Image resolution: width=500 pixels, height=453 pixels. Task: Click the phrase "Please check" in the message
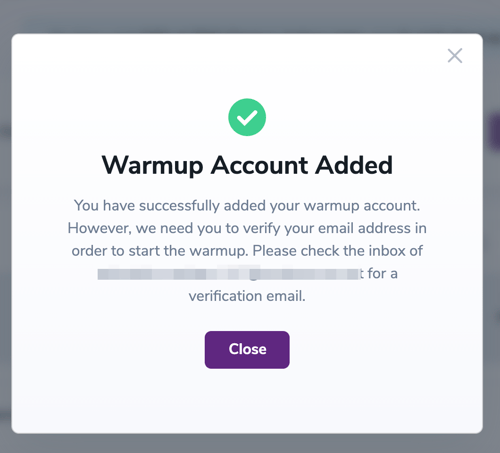[296, 251]
